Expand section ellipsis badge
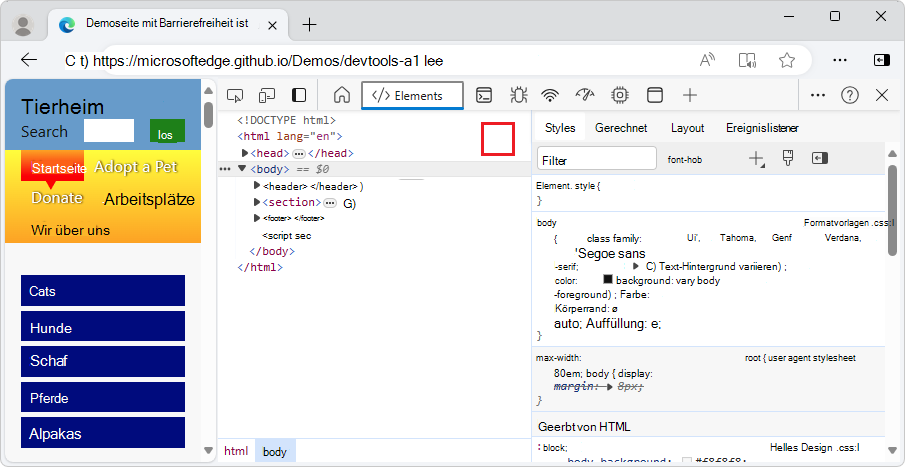This screenshot has width=905, height=467. (x=330, y=203)
